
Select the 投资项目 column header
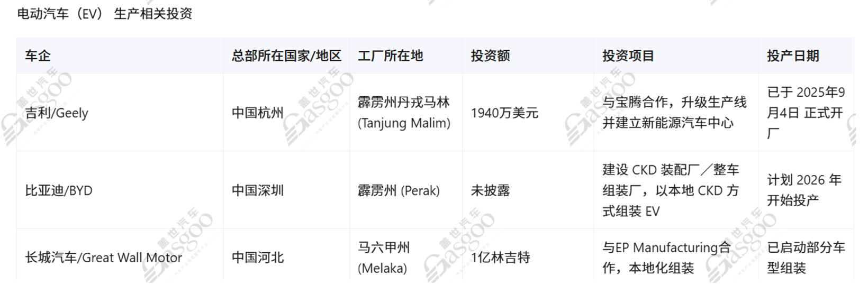tap(628, 56)
